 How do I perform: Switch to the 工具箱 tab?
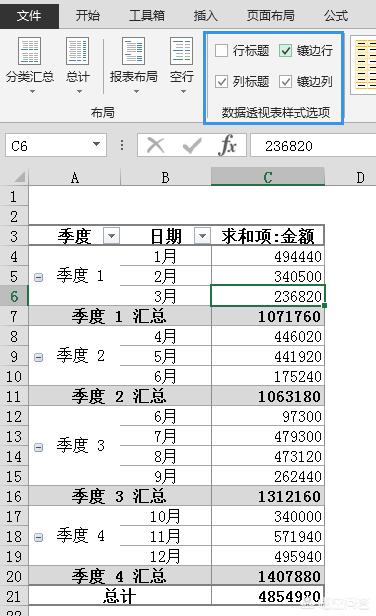(x=147, y=16)
